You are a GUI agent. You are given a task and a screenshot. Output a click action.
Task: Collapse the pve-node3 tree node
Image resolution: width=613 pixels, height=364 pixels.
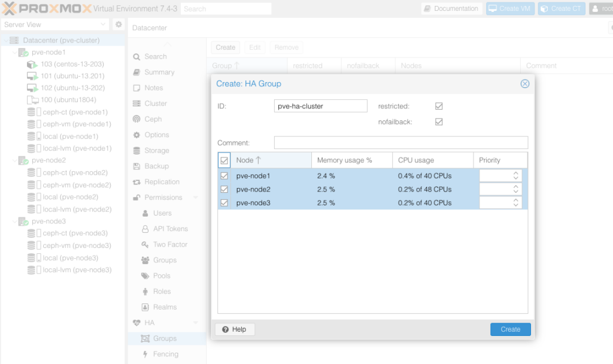14,222
